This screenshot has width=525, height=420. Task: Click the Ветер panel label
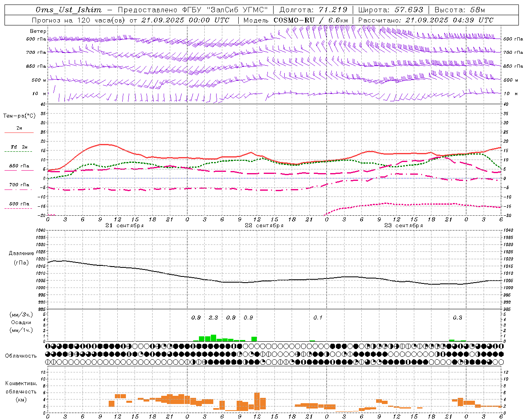[x=38, y=31]
